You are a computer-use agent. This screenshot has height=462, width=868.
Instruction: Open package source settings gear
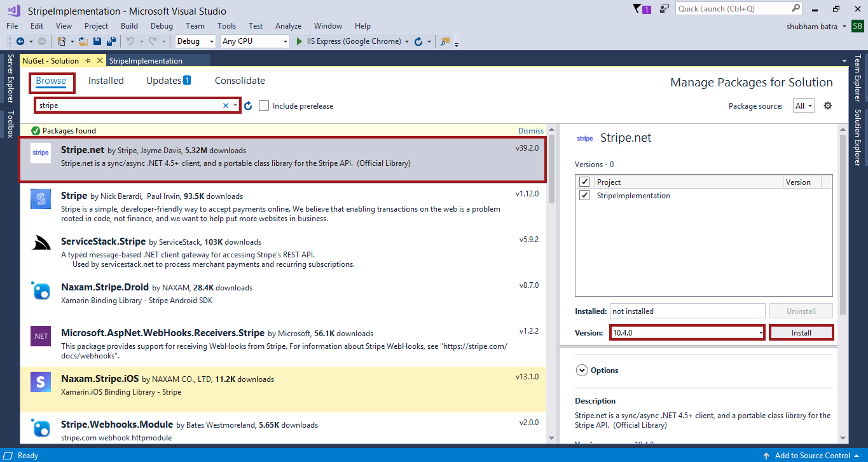click(x=827, y=105)
